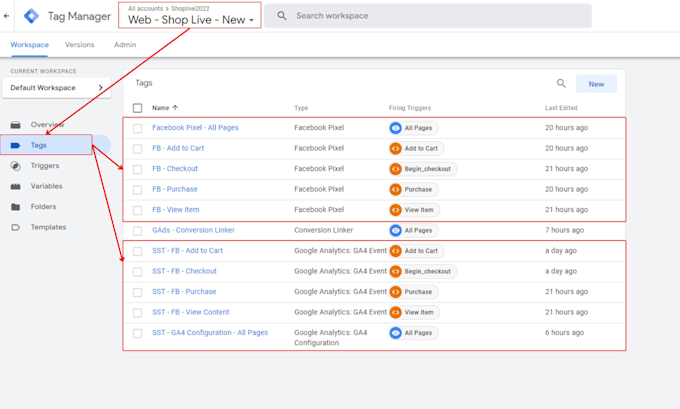Open tag search magnifier beside New button
The width and height of the screenshot is (680, 409).
pyautogui.click(x=561, y=83)
